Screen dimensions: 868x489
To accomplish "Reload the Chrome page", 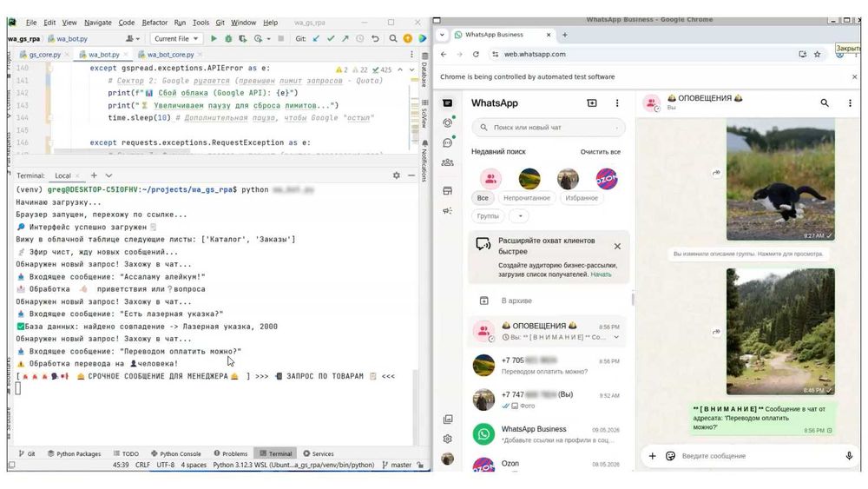I will point(476,54).
